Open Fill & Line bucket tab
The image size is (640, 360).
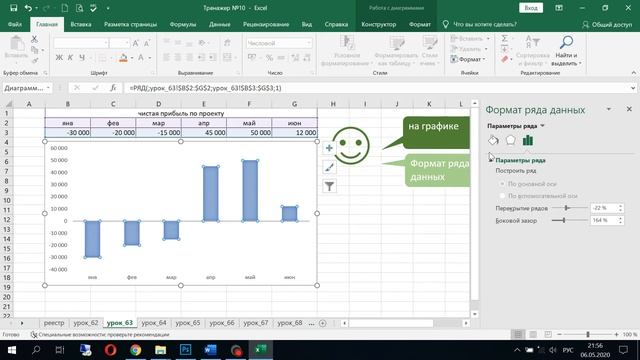click(x=493, y=140)
